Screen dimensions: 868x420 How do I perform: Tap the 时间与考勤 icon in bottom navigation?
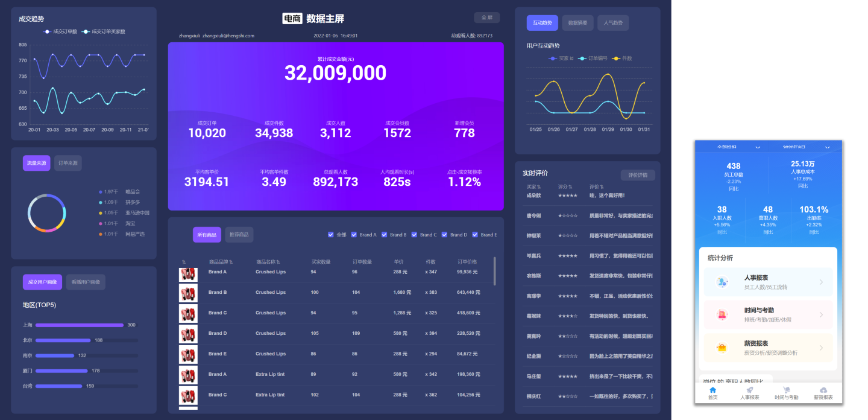[786, 390]
